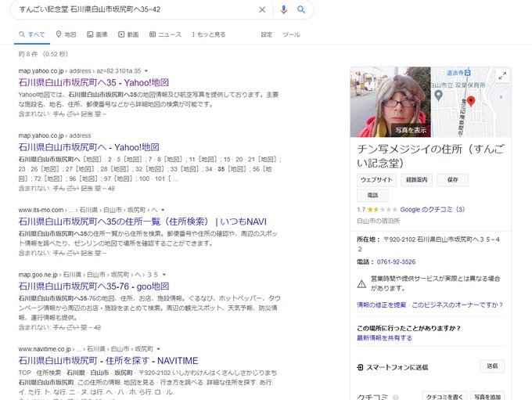532x400 pixels.
Task: Open 石川県白山市坂尻町へ35-76 - goo地図 result
Action: (94, 286)
